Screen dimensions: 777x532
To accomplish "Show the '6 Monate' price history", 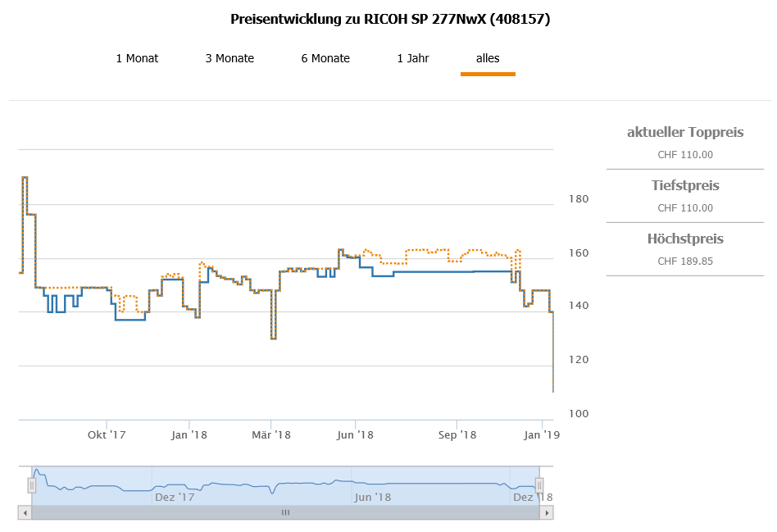I will 325,58.
